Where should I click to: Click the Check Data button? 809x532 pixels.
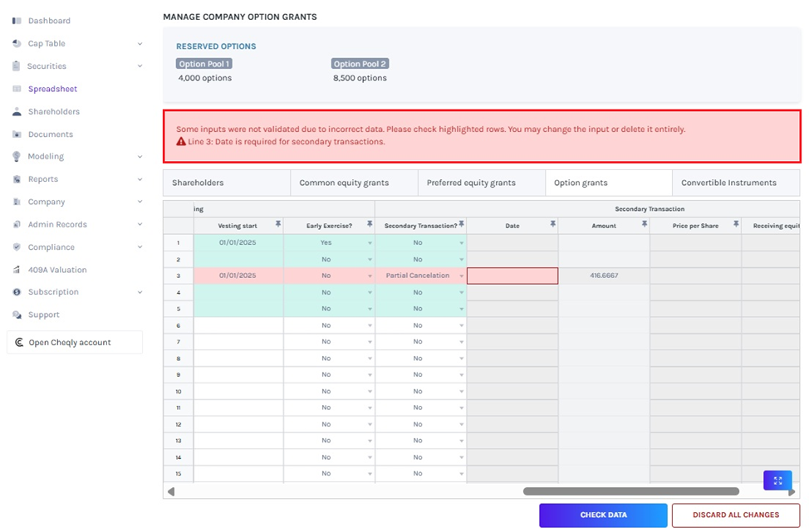coord(603,515)
